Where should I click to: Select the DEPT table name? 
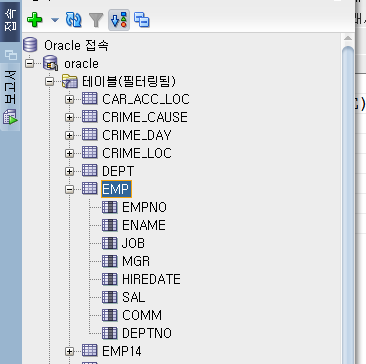click(x=118, y=171)
